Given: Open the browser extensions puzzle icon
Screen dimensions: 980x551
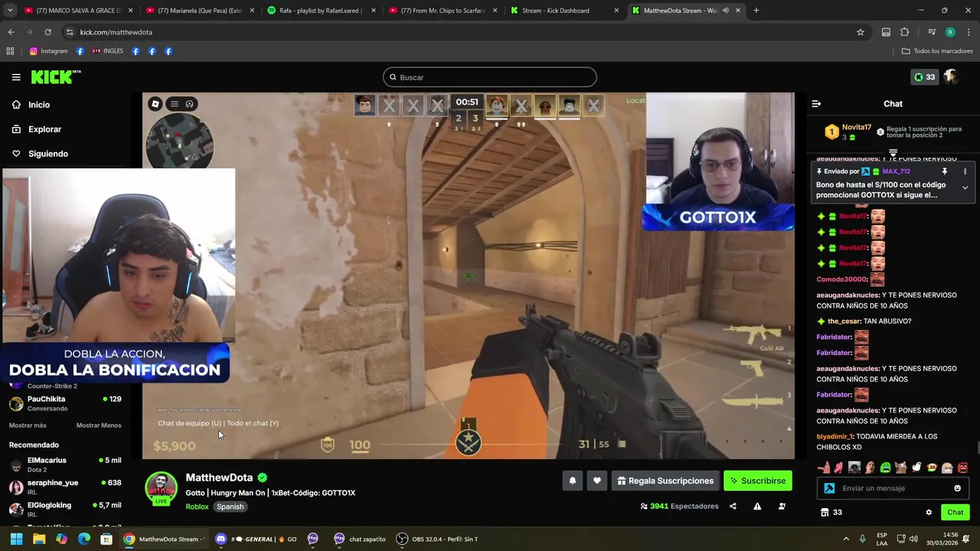Looking at the screenshot, I should [x=904, y=32].
